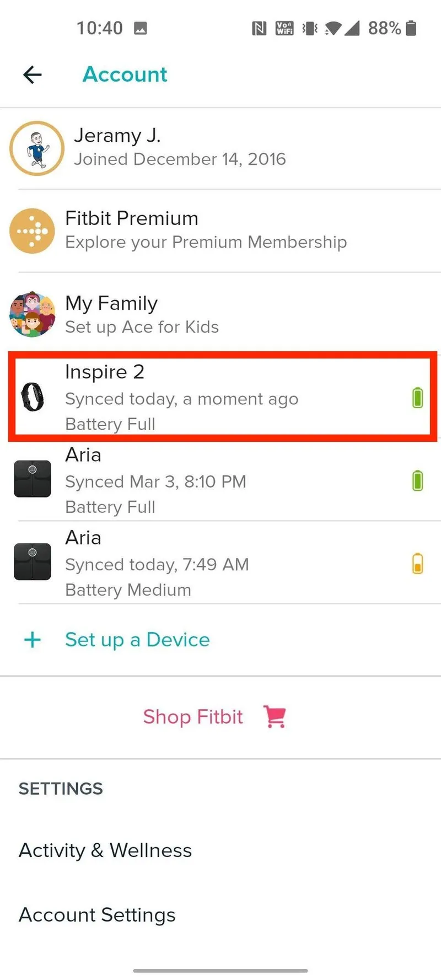The height and width of the screenshot is (980, 441).
Task: Open the Shop Fitbit link
Action: point(193,717)
